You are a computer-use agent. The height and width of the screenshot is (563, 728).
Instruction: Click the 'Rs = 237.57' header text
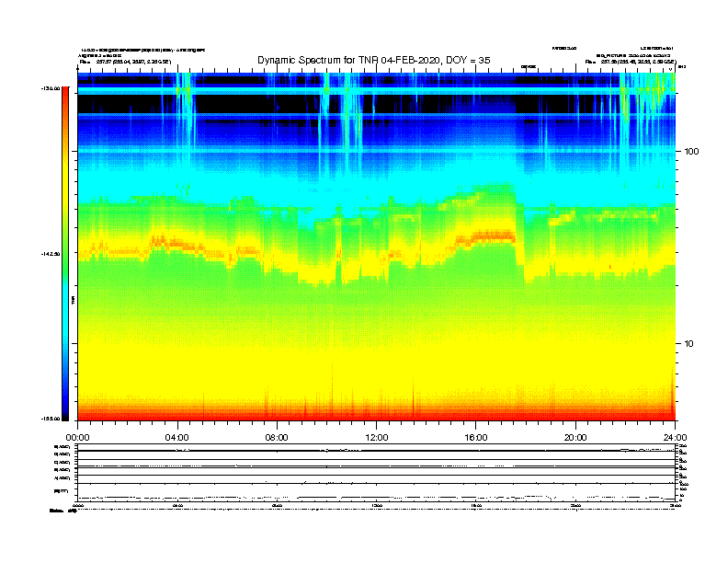(125, 62)
